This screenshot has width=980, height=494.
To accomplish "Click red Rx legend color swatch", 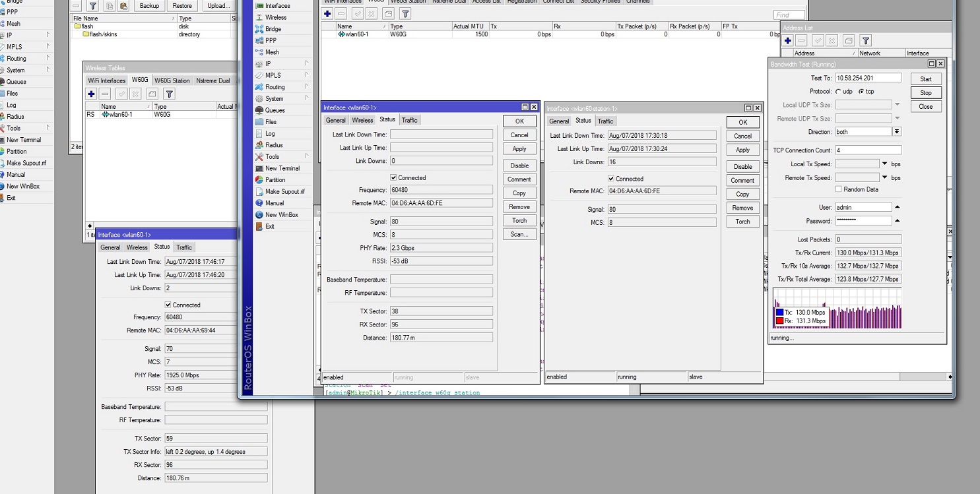I will click(x=779, y=321).
